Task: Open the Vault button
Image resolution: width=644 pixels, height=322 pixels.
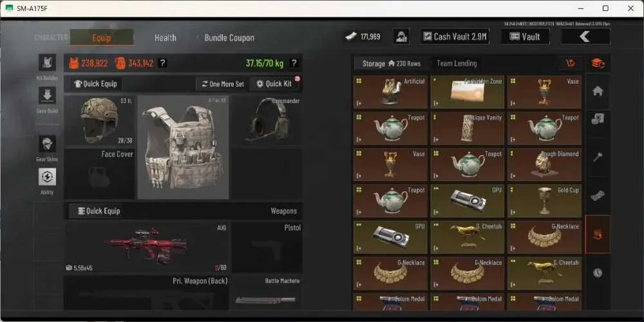Action: pyautogui.click(x=525, y=37)
